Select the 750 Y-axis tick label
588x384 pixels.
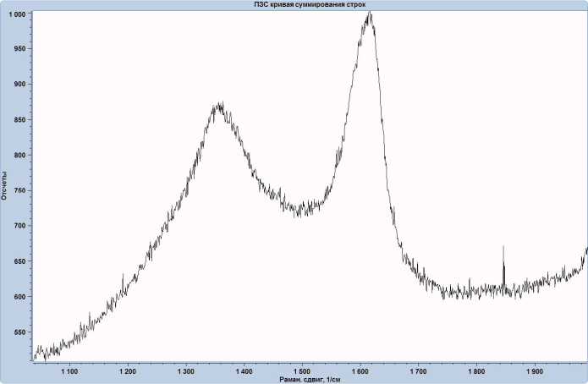(21, 191)
